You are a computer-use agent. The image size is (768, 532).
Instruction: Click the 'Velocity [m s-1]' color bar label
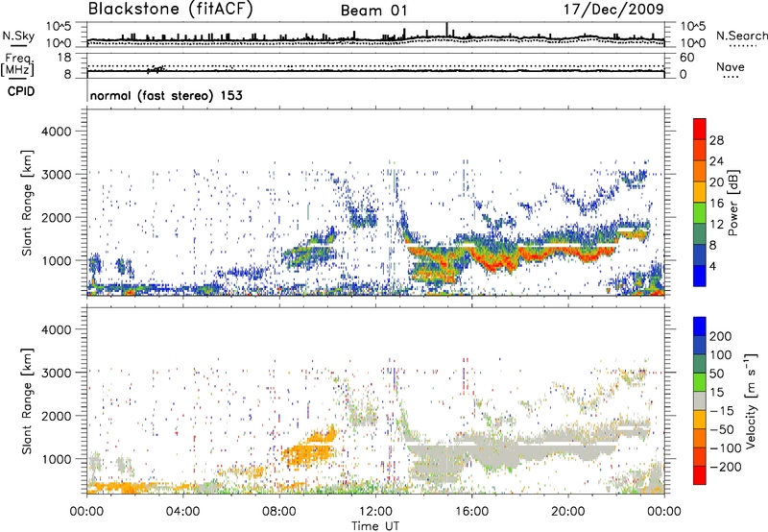coord(750,400)
